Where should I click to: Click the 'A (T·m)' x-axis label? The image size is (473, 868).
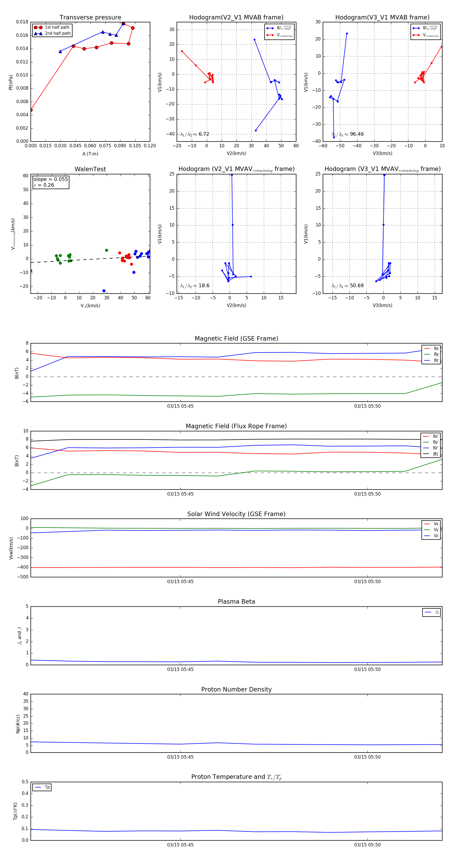pyautogui.click(x=90, y=154)
